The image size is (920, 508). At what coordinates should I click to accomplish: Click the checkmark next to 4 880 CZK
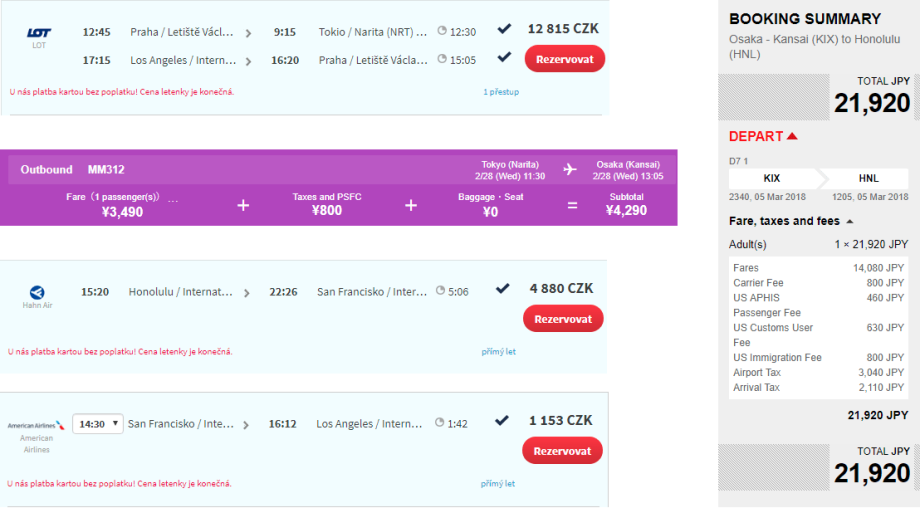point(503,288)
